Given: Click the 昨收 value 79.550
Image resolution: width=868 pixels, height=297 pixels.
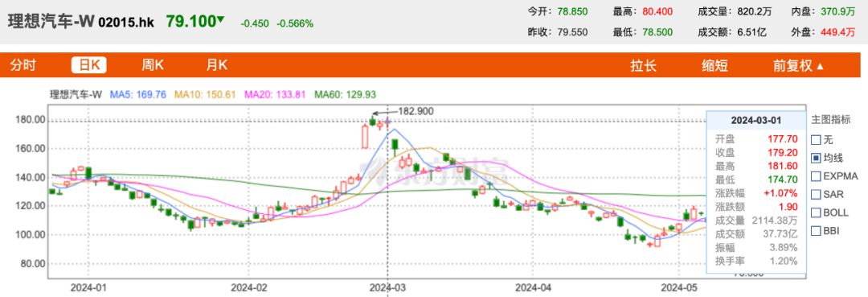Looking at the screenshot, I should pyautogui.click(x=572, y=32).
